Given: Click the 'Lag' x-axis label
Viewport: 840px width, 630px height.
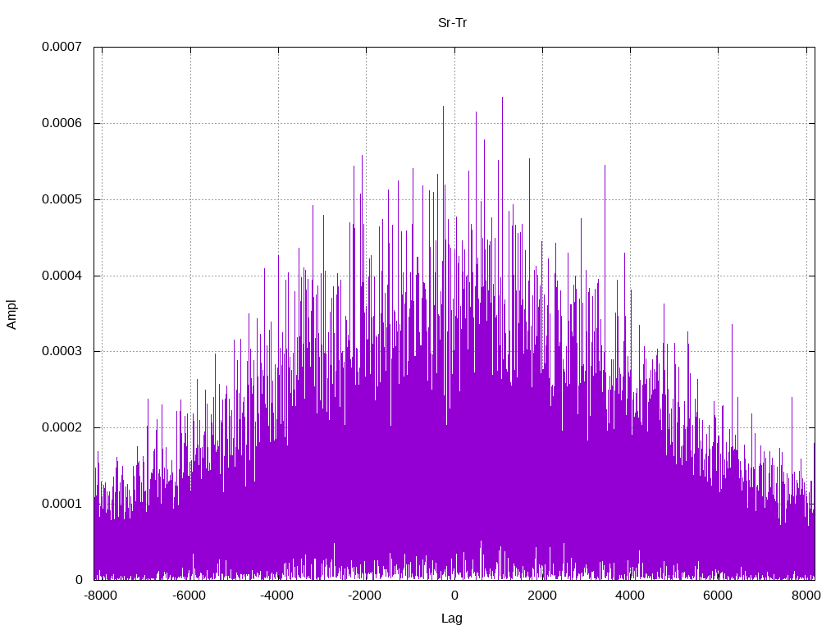Looking at the screenshot, I should click(x=452, y=619).
